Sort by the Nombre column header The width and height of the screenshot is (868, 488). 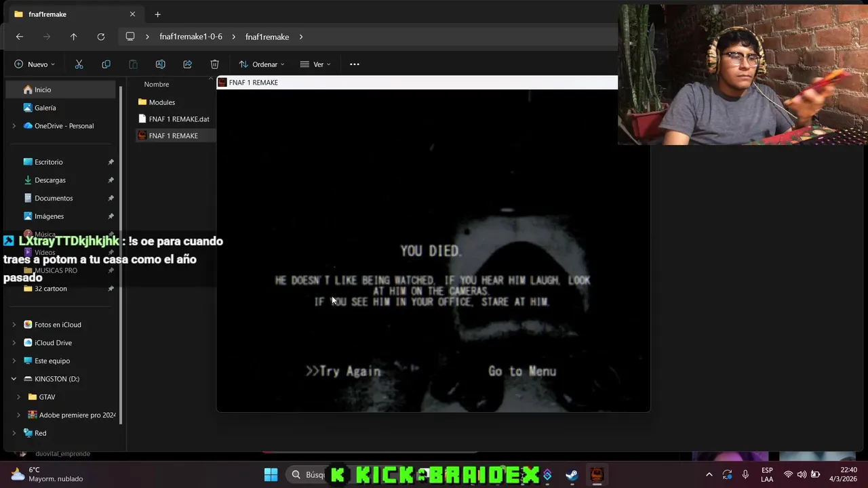(157, 84)
